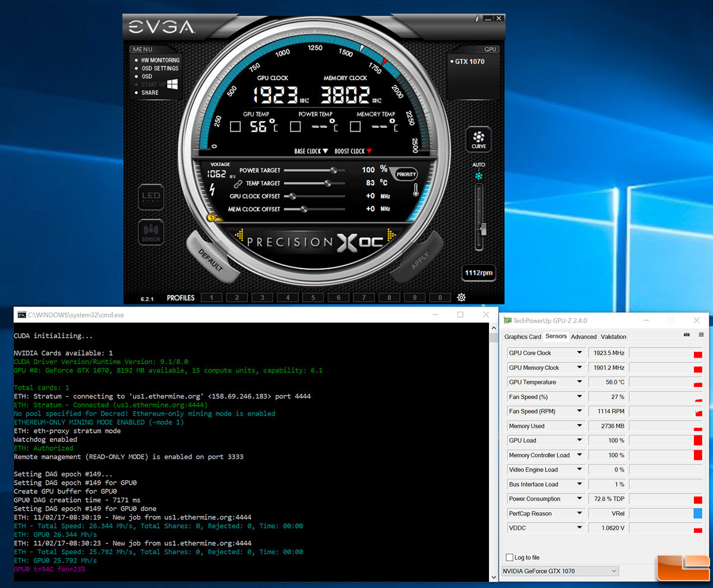Click the Boost Clock red triangle marker
This screenshot has width=713, height=588.
pos(369,151)
